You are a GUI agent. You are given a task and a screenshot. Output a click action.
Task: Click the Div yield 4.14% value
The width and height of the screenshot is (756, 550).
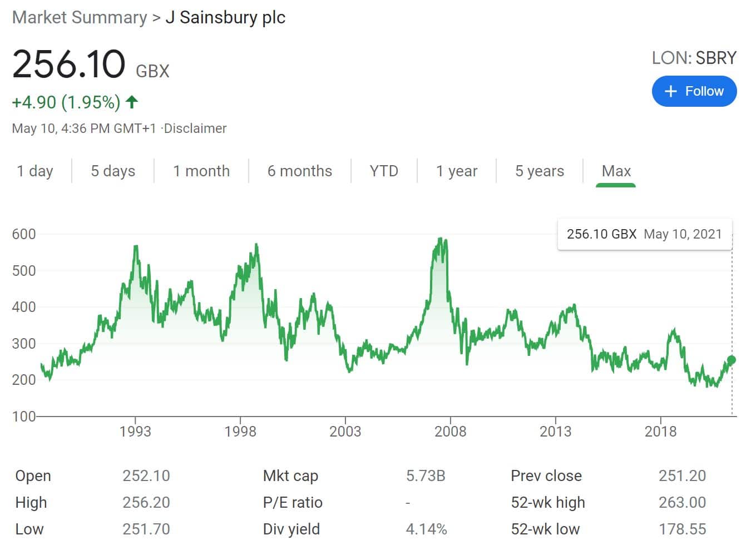point(426,529)
